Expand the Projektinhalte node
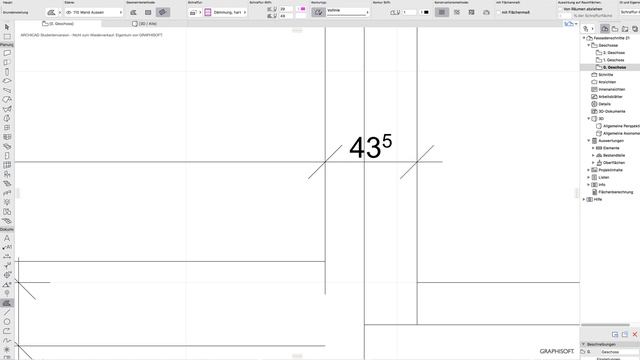 coord(589,170)
